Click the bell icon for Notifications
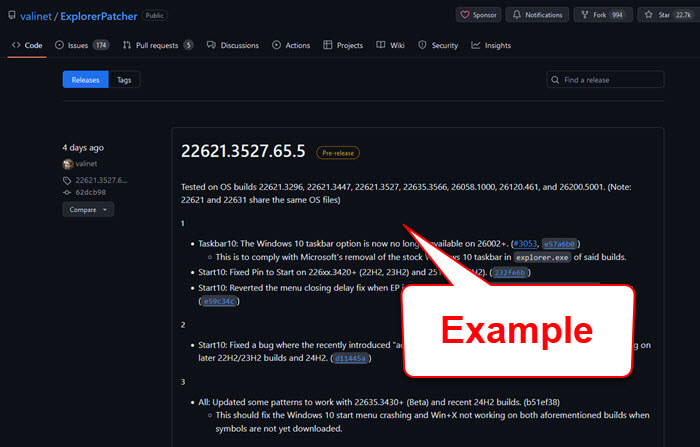Viewport: 700px width, 447px height. pyautogui.click(x=517, y=15)
